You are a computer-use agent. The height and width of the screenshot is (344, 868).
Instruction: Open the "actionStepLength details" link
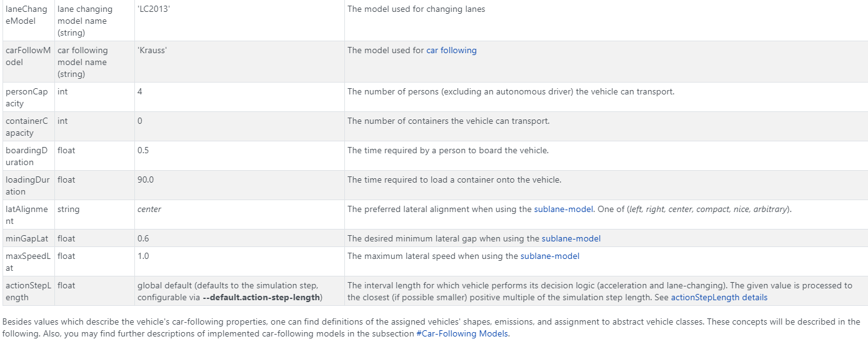point(719,297)
